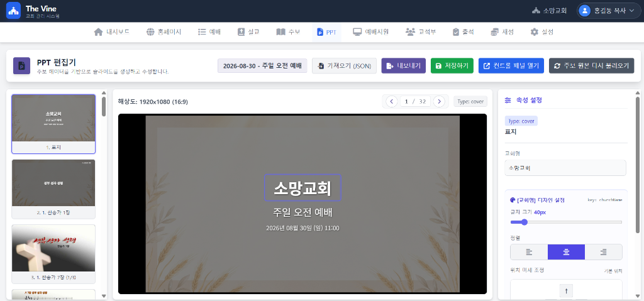Open the 2026-08-30 주일 오전 예배 selector

pos(262,66)
